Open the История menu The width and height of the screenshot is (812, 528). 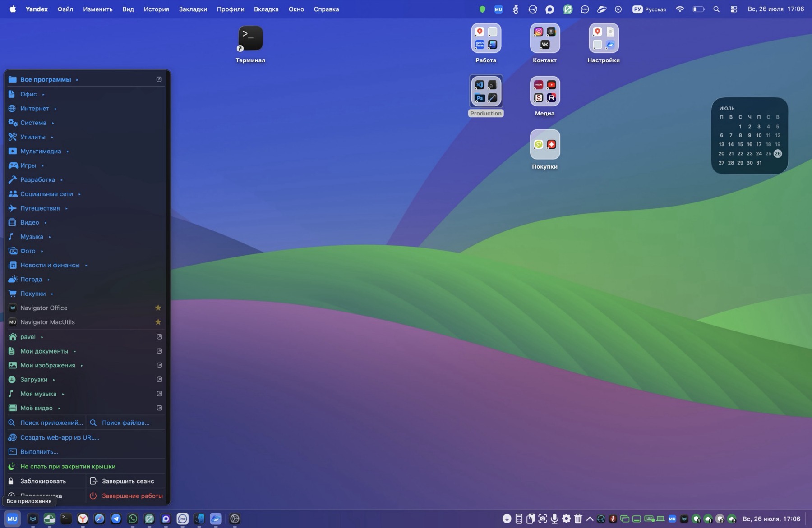[x=156, y=9]
